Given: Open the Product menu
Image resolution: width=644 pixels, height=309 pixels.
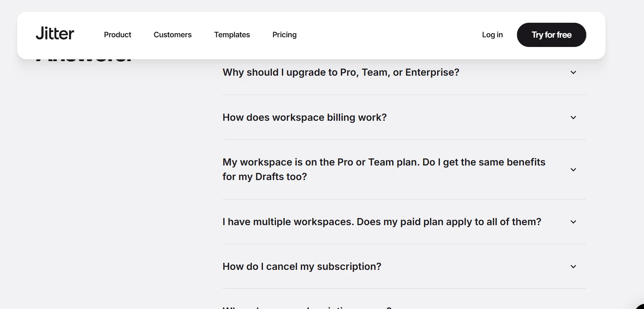Looking at the screenshot, I should (x=118, y=35).
